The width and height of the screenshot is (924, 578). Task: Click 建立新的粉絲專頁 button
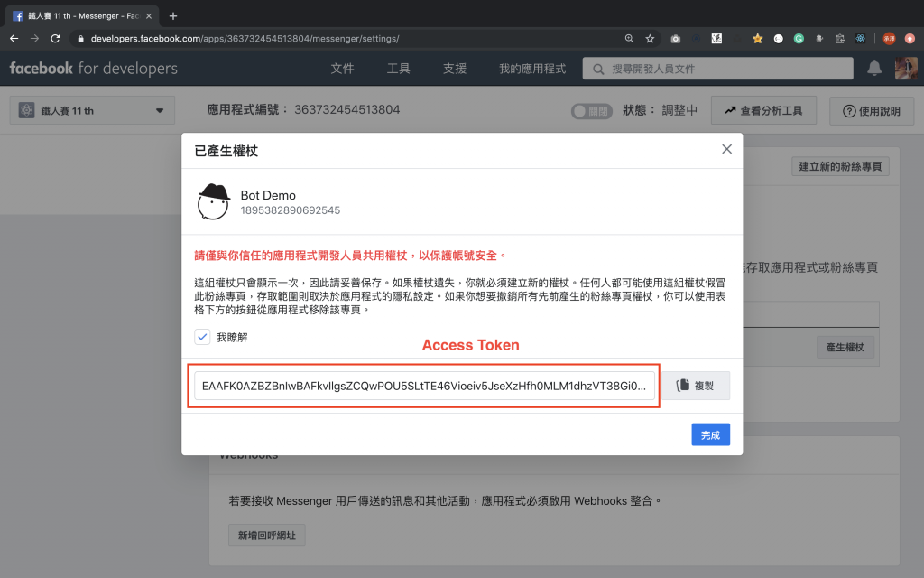pos(840,166)
